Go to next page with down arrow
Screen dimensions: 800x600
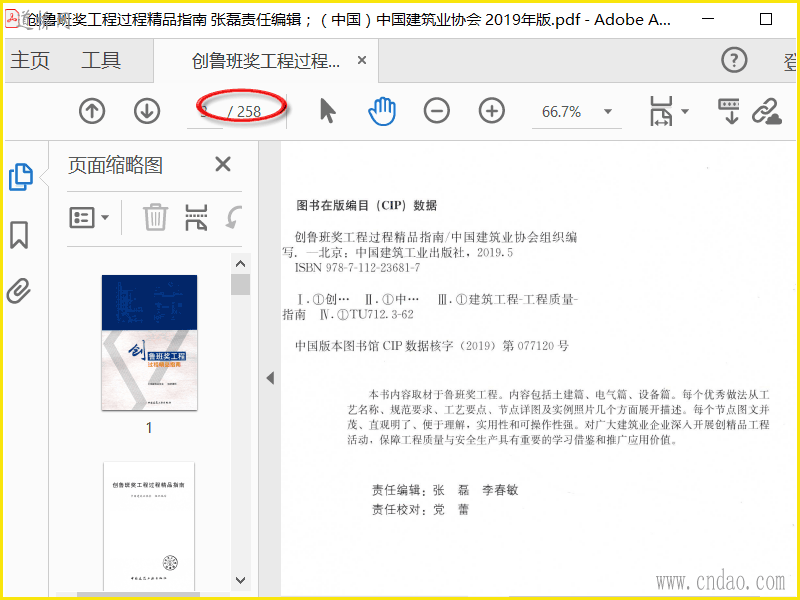click(x=147, y=111)
